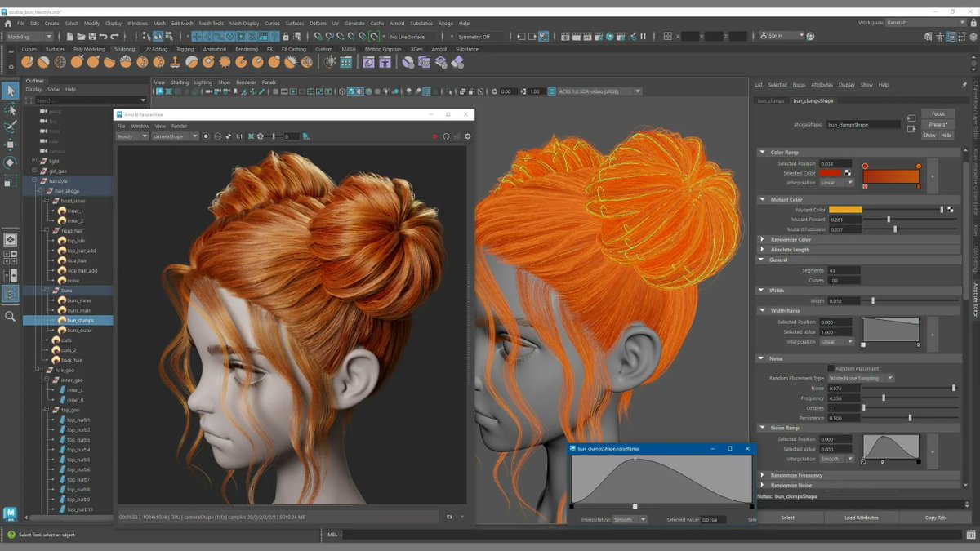This screenshot has width=980, height=551.
Task: Click the Presets button in the Attribute Editor
Action: [938, 124]
